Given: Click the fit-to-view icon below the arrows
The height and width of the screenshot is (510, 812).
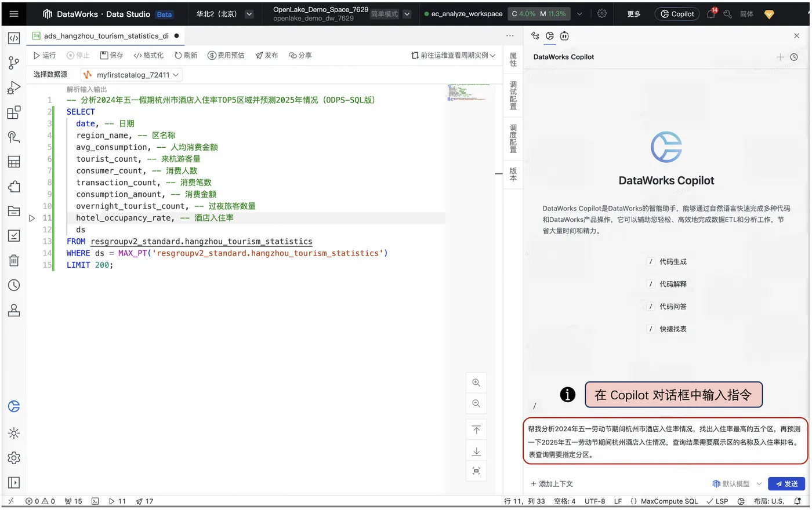Looking at the screenshot, I should 476,471.
